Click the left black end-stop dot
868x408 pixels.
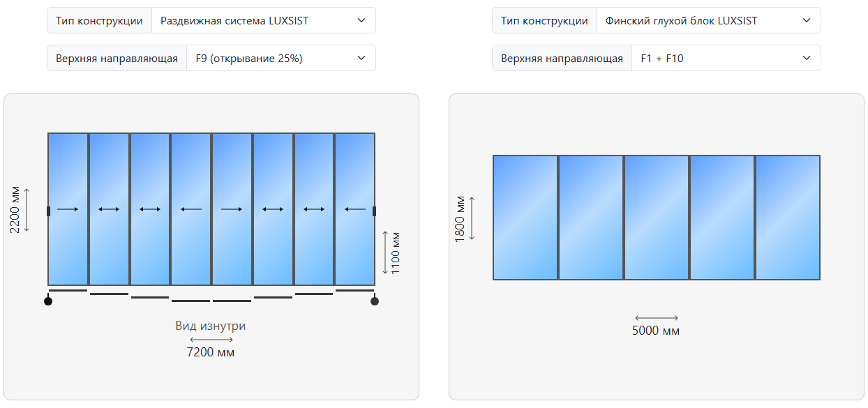47,301
